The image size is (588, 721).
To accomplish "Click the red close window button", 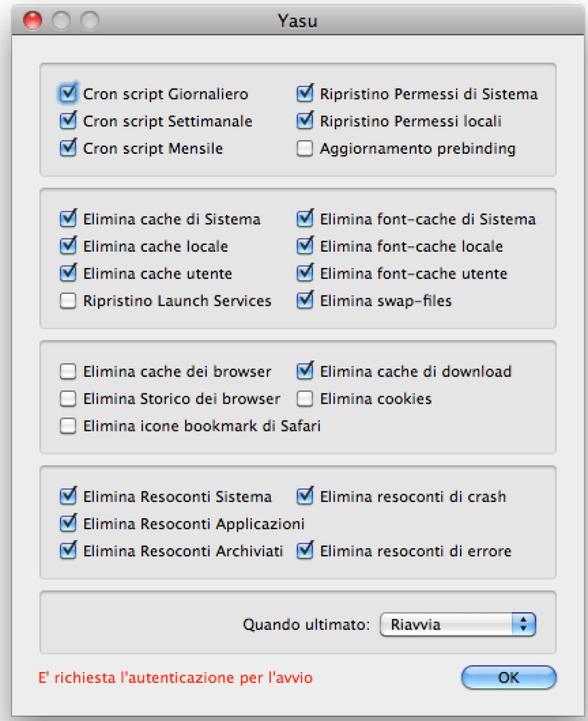I will (x=31, y=21).
